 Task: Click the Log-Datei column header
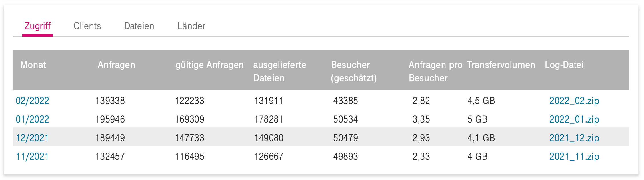[x=564, y=65]
